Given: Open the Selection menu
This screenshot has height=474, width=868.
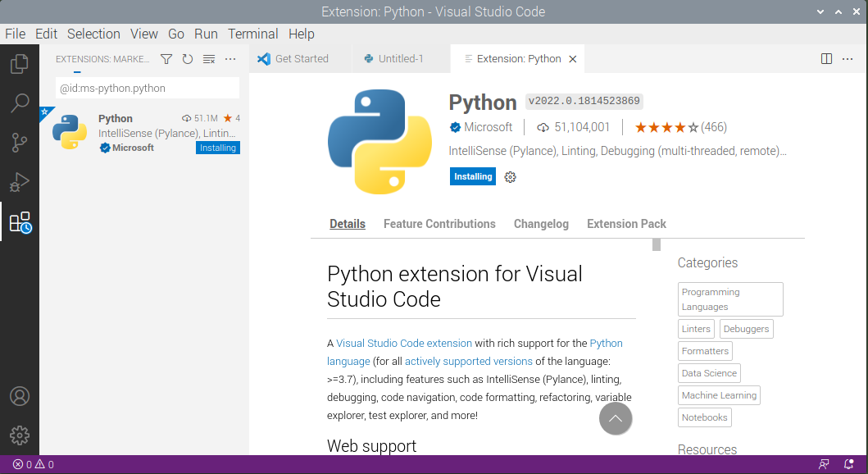Looking at the screenshot, I should 93,34.
